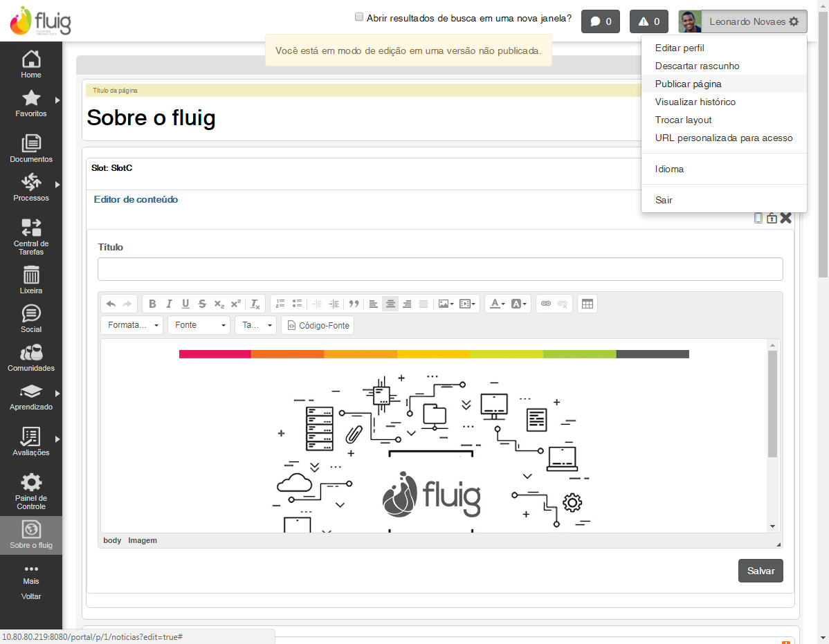This screenshot has width=829, height=644.
Task: Toggle bold formatting in editor toolbar
Action: coord(152,304)
